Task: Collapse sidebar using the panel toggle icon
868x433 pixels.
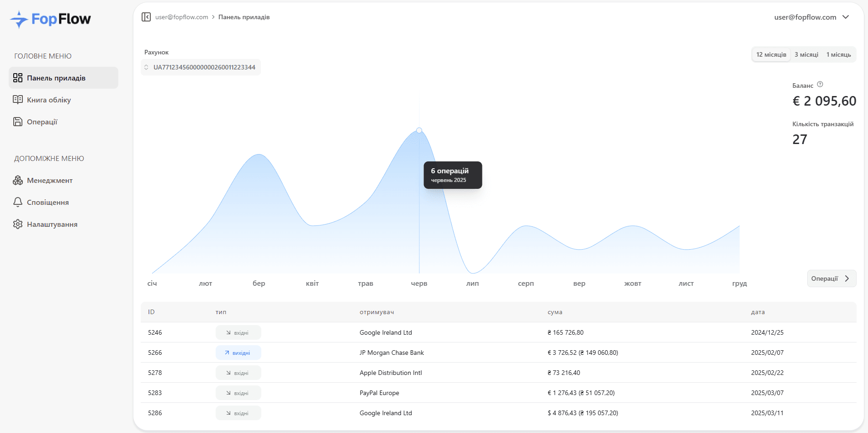Action: click(x=146, y=17)
